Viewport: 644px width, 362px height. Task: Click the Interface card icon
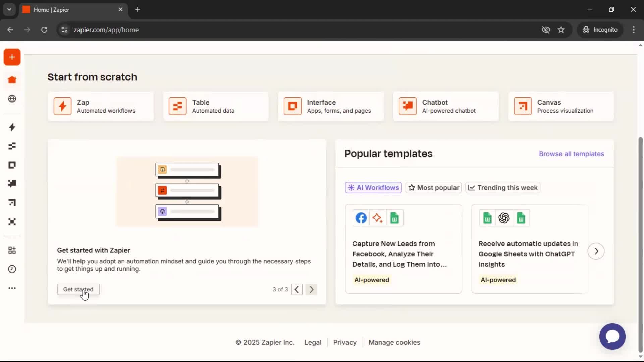292,106
